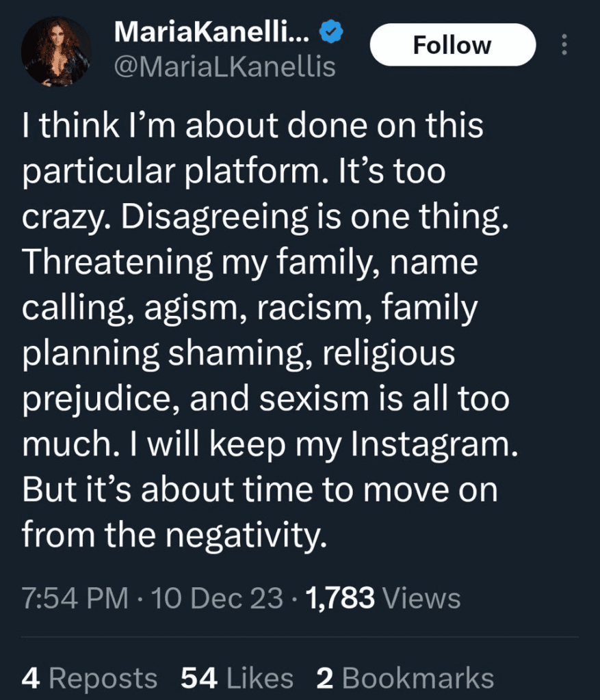This screenshot has height=700, width=600.
Task: Click the @MariaLKanellis handle
Action: tap(224, 67)
